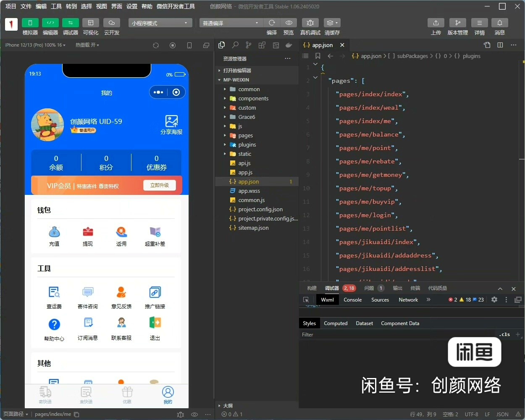Viewport: 525px width, 420px height.
Task: Click the split editor icon
Action: coord(500,45)
